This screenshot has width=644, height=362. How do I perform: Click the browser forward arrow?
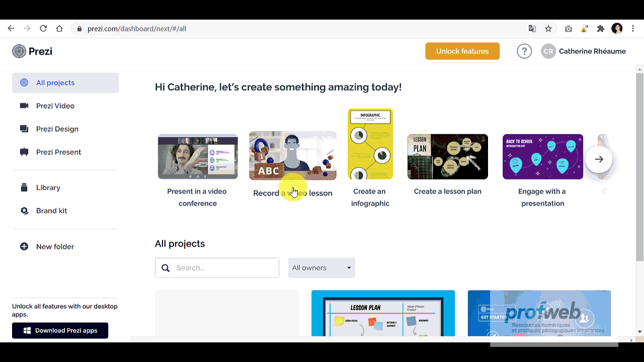coord(27,29)
